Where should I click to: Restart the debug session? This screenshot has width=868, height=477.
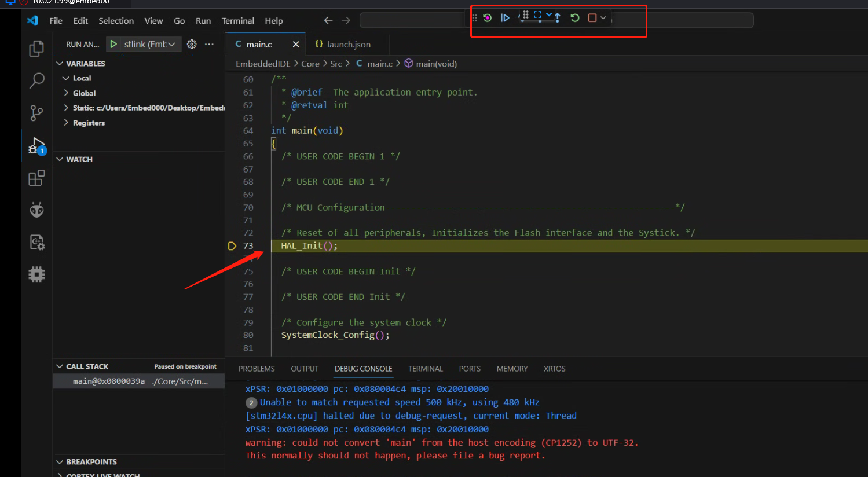point(575,18)
